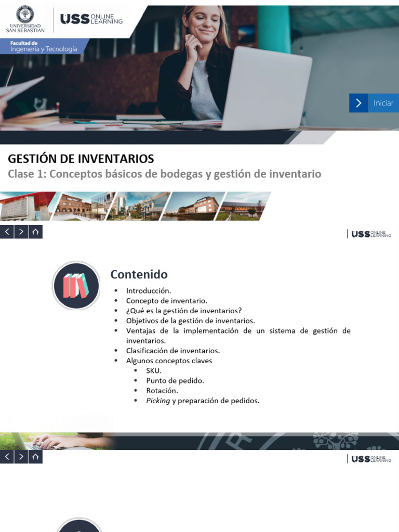Image resolution: width=399 pixels, height=532 pixels.
Task: Open home from the title slide navigation
Action: click(35, 232)
